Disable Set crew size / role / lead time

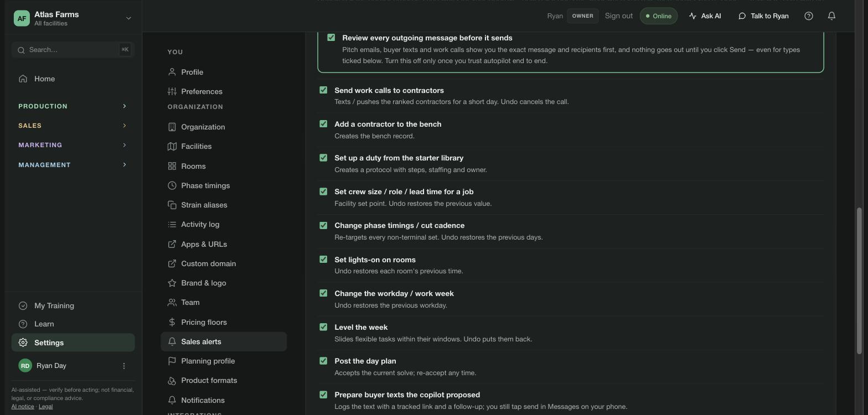pyautogui.click(x=323, y=191)
